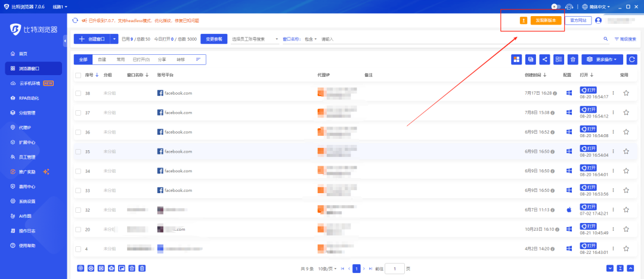Select the 分享 tab

click(162, 60)
